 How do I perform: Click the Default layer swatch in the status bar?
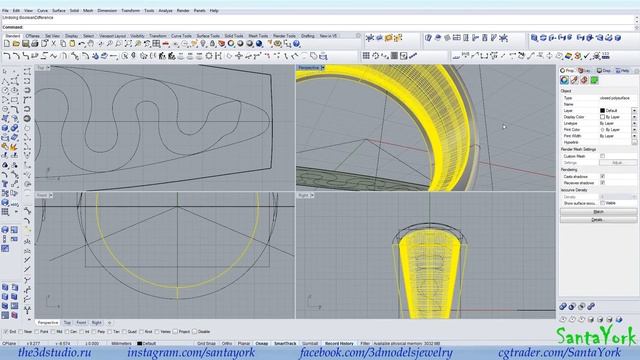point(139,344)
